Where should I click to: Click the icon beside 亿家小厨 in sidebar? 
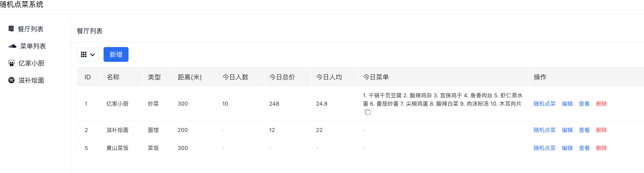pos(11,63)
